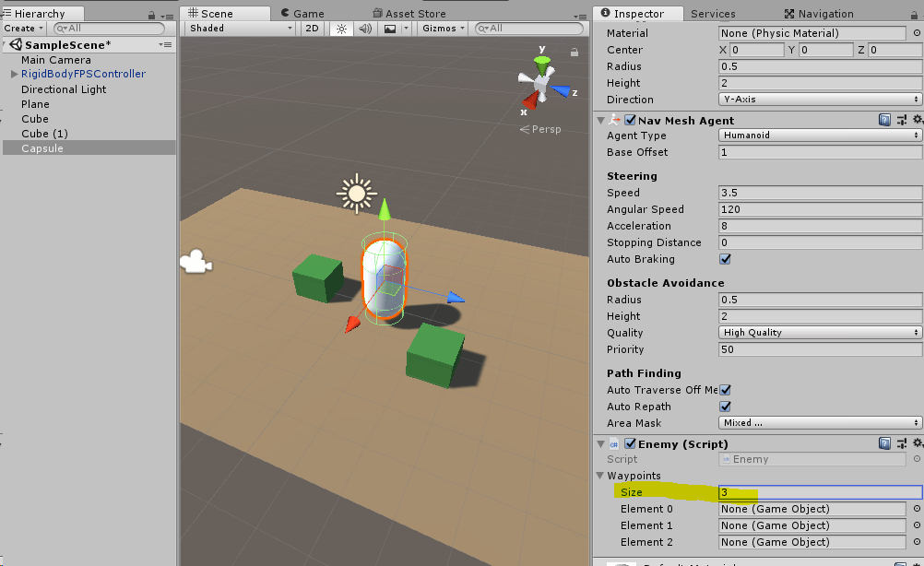Select Plane in Hierarchy
924x566 pixels.
pos(35,104)
